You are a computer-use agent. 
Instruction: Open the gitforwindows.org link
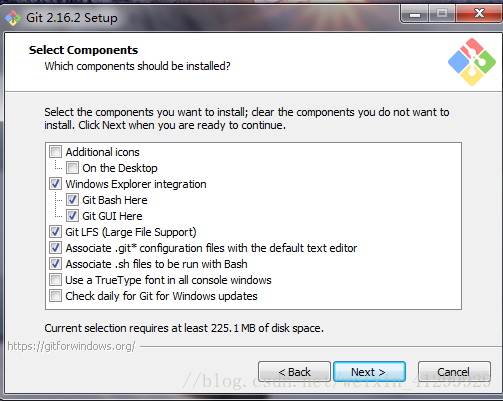tap(71, 346)
